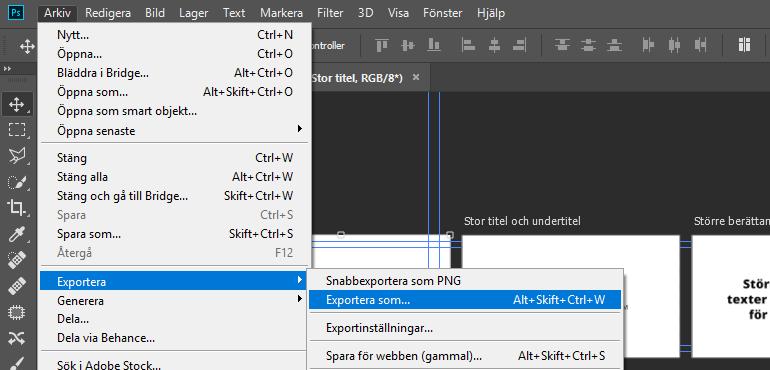770x370 pixels.
Task: Align horizontal centers
Action: pos(494,45)
